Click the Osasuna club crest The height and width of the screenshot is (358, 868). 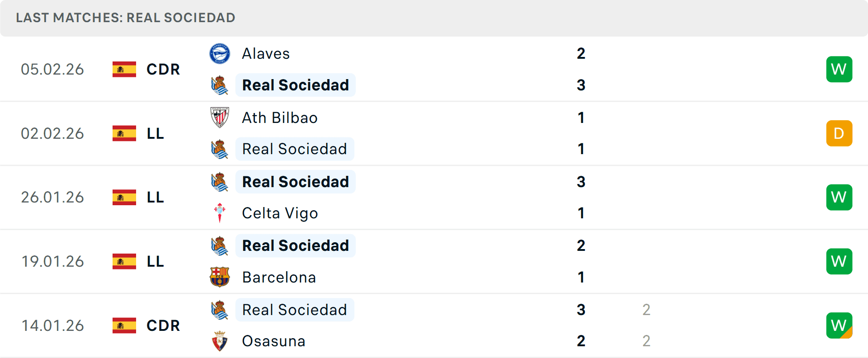(220, 341)
